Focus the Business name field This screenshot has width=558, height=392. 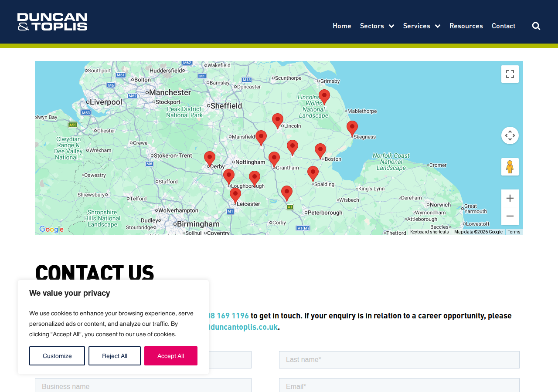[143, 385]
